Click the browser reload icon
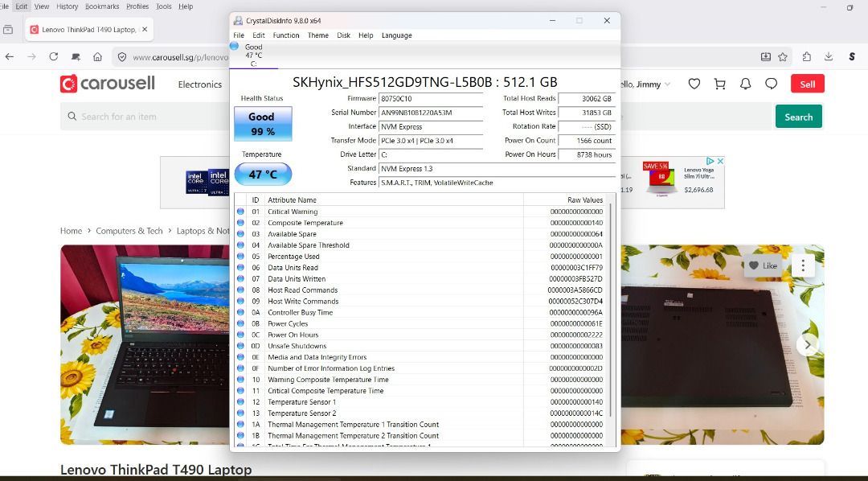868x481 pixels. [x=53, y=56]
